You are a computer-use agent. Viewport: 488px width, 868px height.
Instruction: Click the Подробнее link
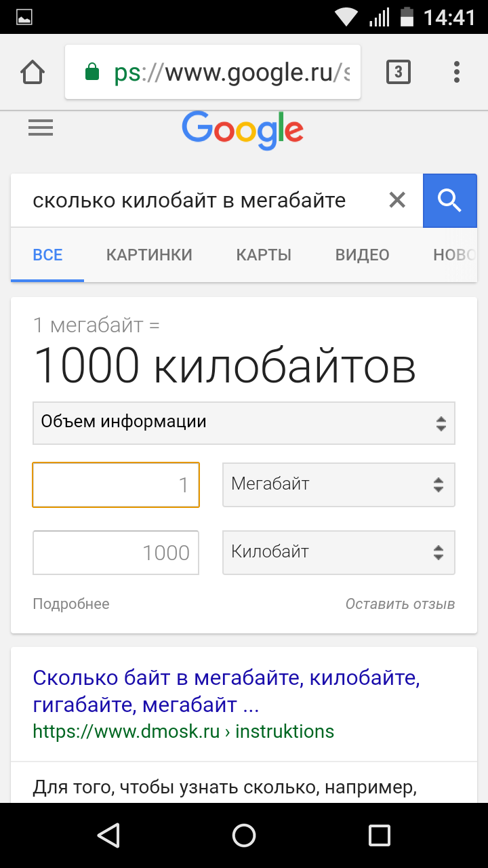(71, 604)
